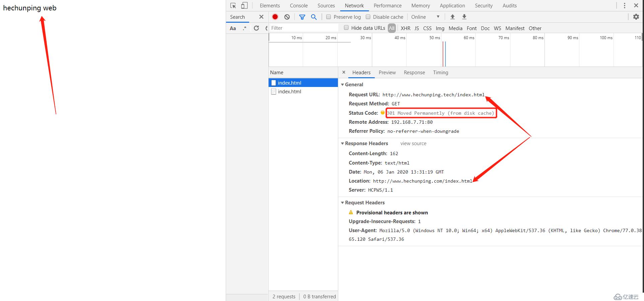The height and width of the screenshot is (301, 644).
Task: Filter requests by Manifest
Action: click(x=515, y=28)
